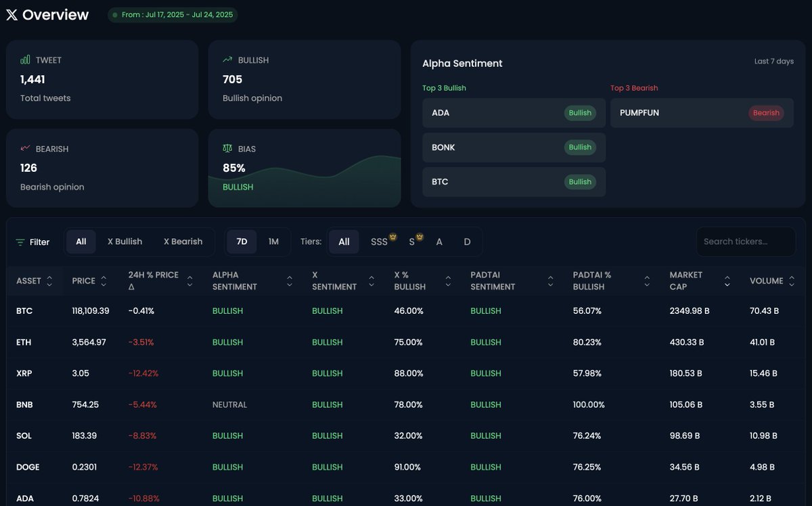Viewport: 812px width, 506px height.
Task: Click the date range badge
Action: point(173,15)
